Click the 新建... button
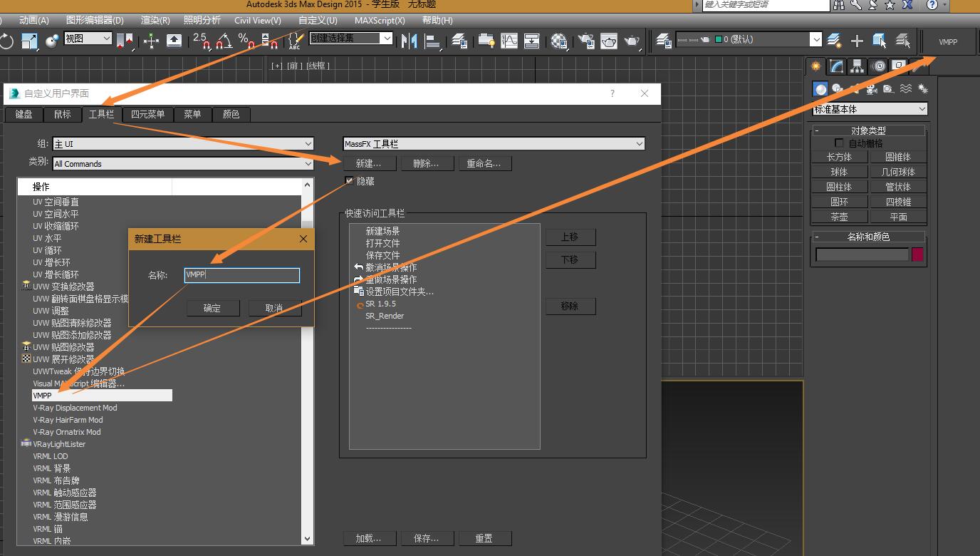Screen dimensions: 980x556 pos(368,163)
